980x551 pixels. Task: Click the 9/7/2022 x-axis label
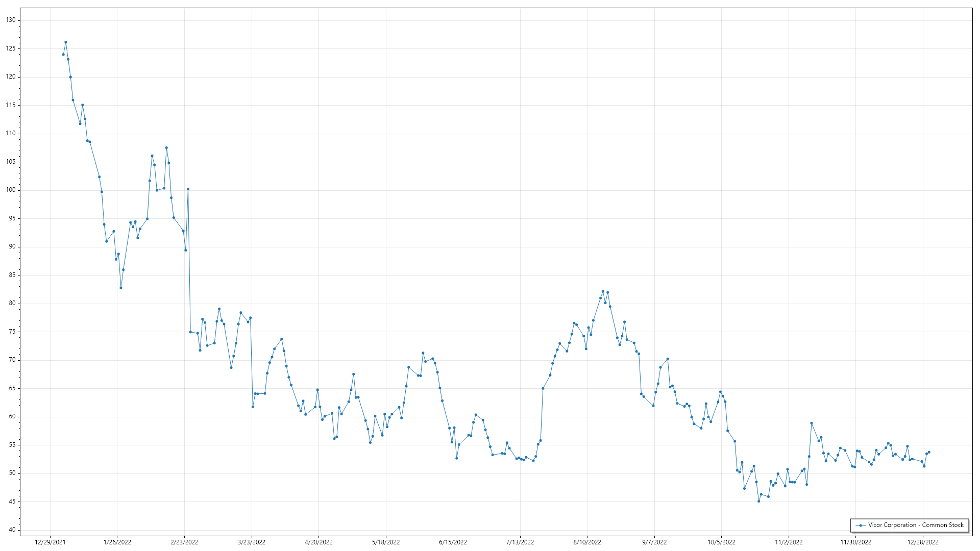[x=654, y=542]
